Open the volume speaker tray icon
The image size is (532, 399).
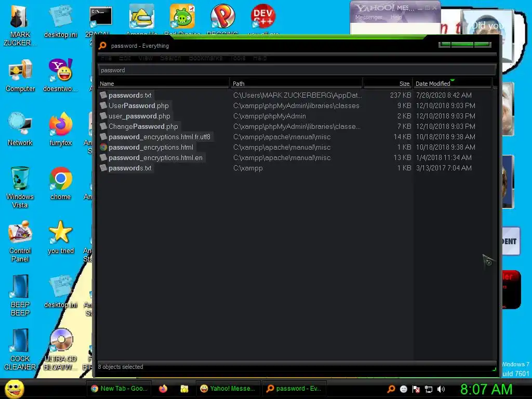441,389
